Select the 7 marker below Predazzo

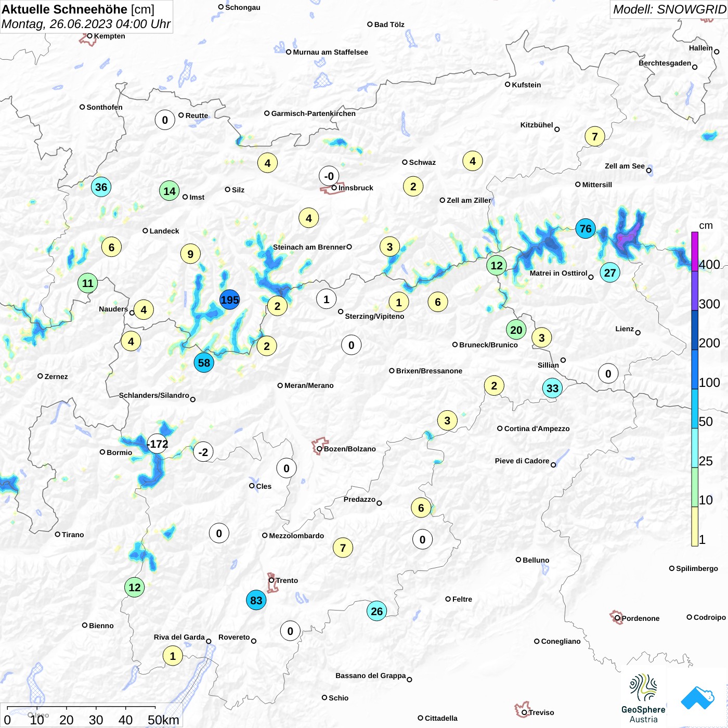pos(343,548)
